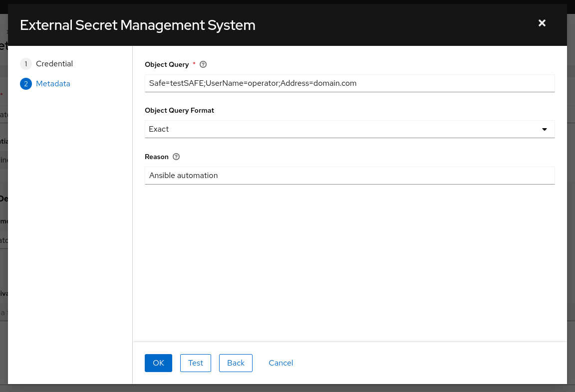Screen dimensions: 575x392
Task: Go back using the Back button
Action: point(236,363)
